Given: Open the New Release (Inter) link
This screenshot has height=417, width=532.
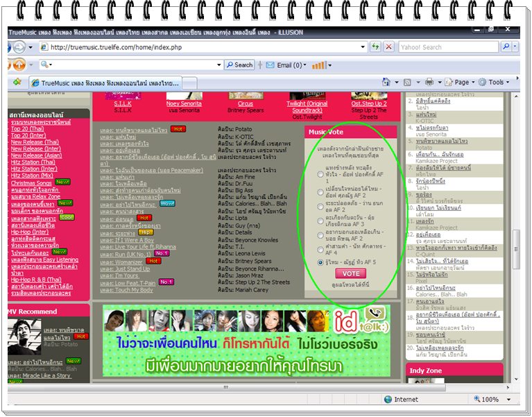Looking at the screenshot, I should 35,148.
